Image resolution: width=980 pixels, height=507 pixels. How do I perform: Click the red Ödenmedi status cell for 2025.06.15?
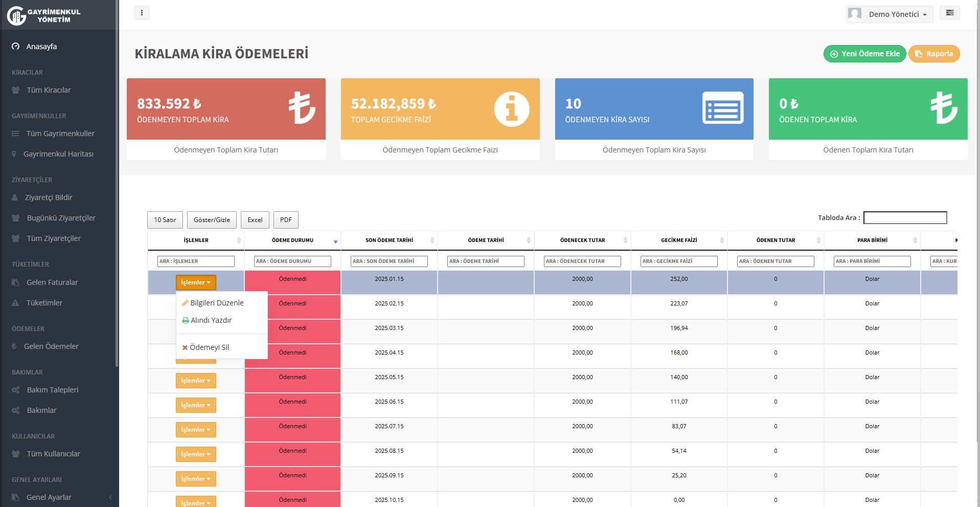(x=292, y=405)
